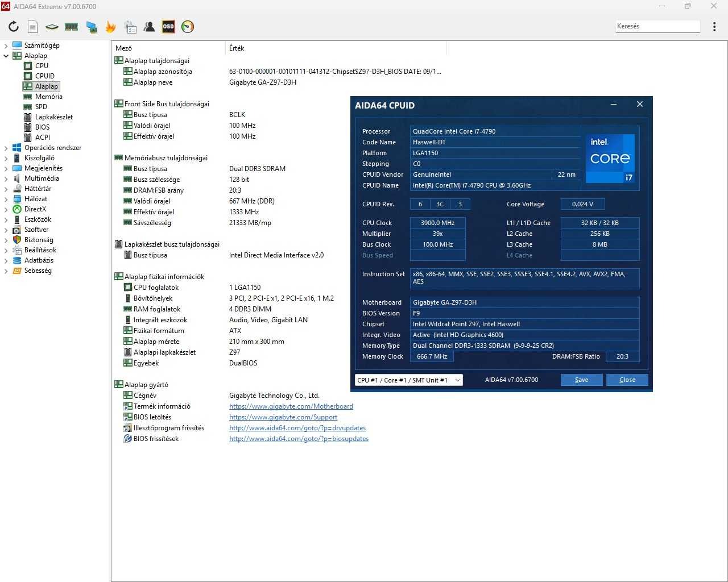The height and width of the screenshot is (582, 728).
Task: Click the RAM memory module toolbar icon
Action: click(71, 27)
